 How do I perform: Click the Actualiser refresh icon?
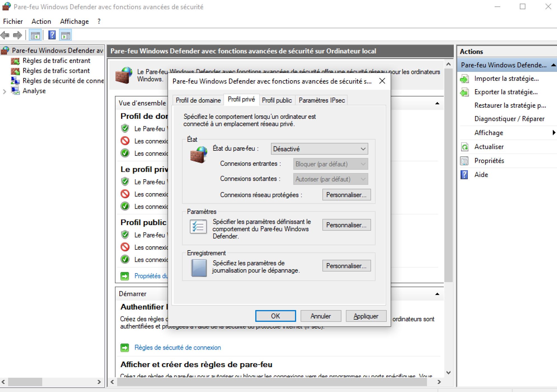[x=464, y=147]
